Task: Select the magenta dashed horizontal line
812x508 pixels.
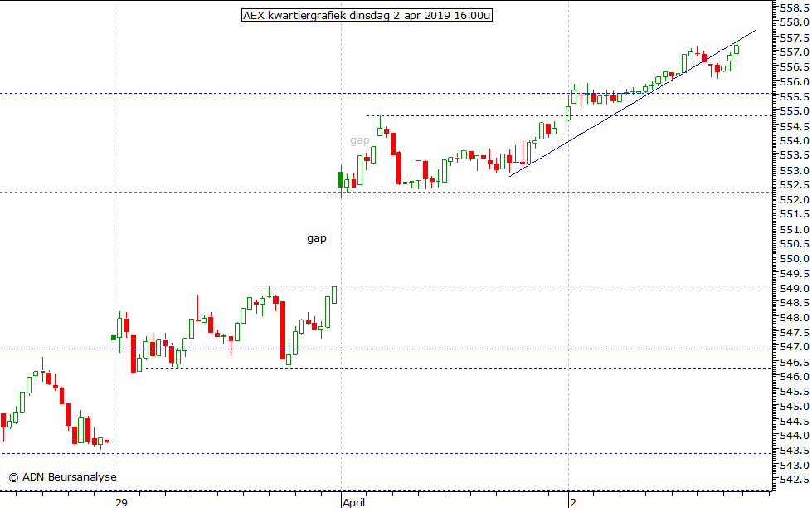Action: point(386,193)
